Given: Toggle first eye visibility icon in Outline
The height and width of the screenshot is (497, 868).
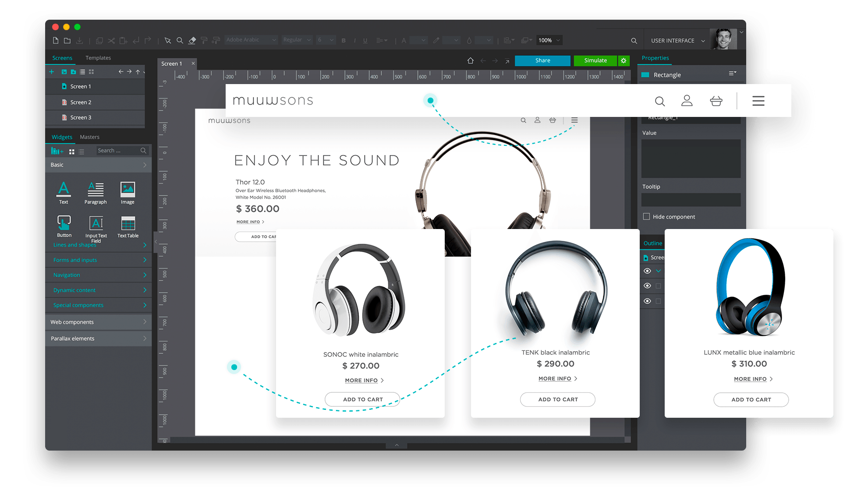Looking at the screenshot, I should pyautogui.click(x=647, y=271).
